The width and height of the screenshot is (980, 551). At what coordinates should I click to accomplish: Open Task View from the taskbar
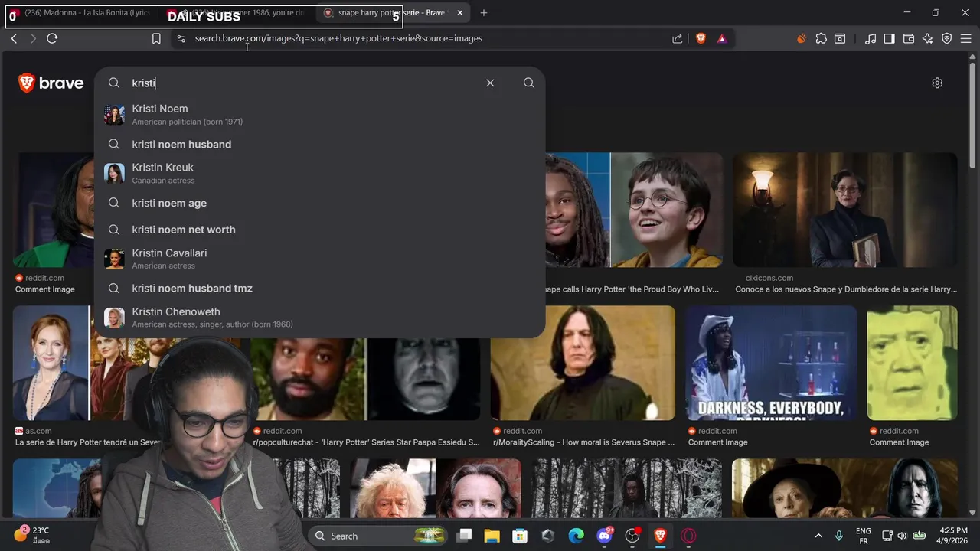pyautogui.click(x=464, y=536)
